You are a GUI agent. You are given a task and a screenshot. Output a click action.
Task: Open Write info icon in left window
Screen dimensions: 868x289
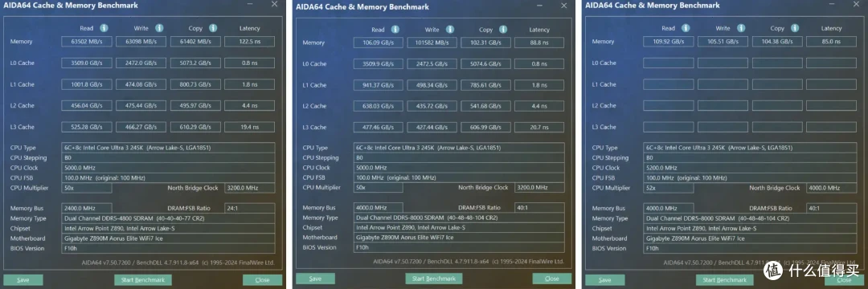(159, 28)
